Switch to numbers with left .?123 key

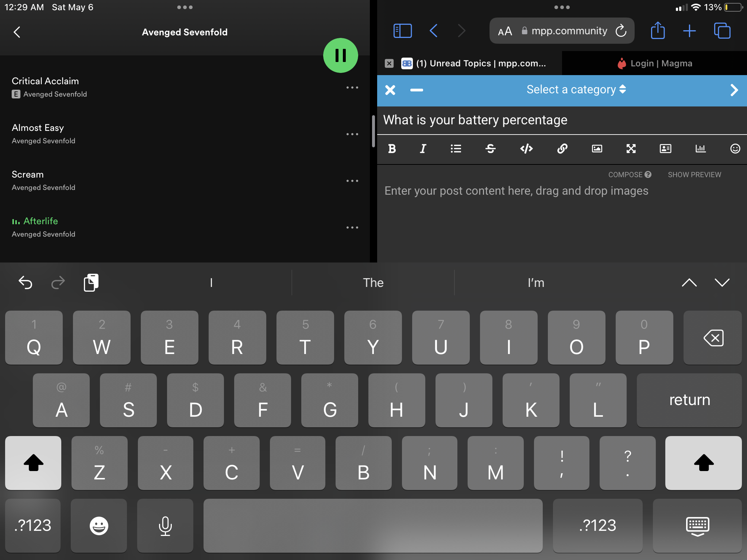33,526
